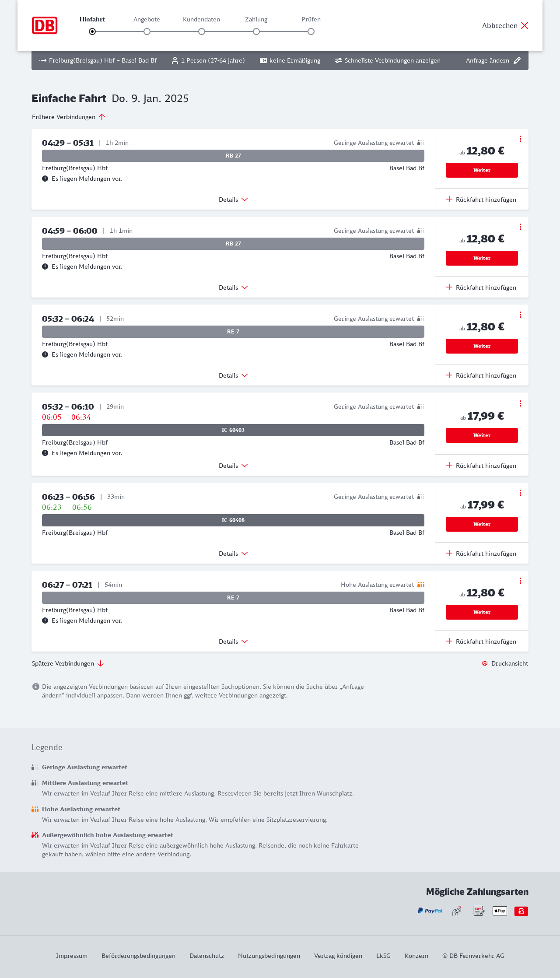The height and width of the screenshot is (978, 560).
Task: Click the DB logo
Action: (x=45, y=25)
